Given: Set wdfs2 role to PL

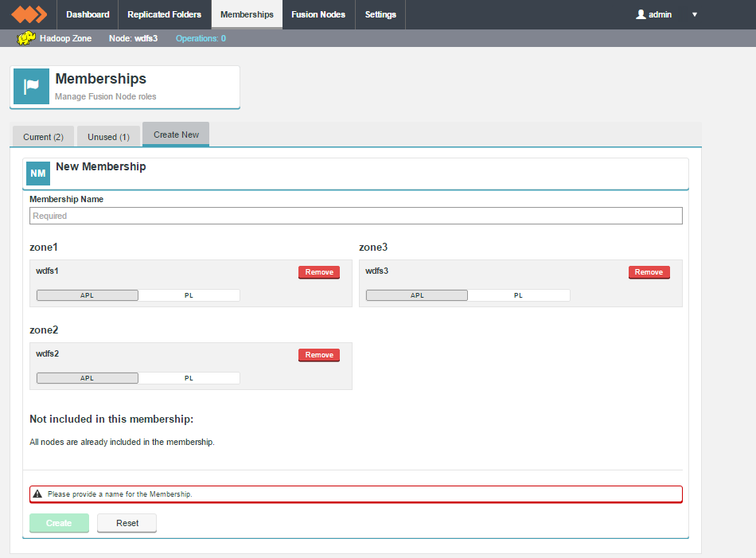Looking at the screenshot, I should tap(189, 378).
